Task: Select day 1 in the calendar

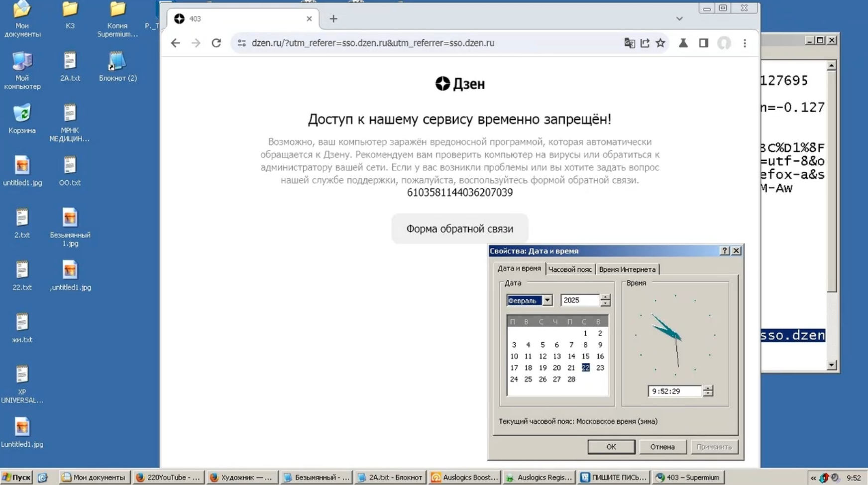Action: (585, 333)
